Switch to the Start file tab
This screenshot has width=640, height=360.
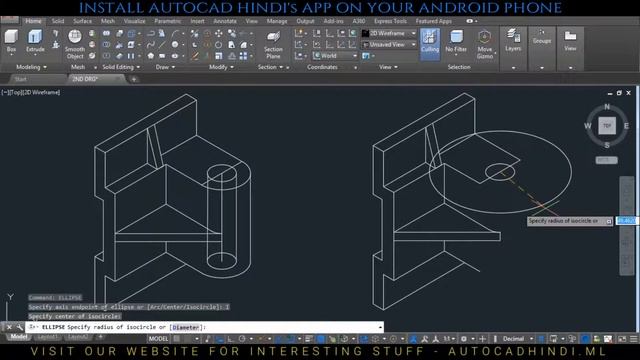(20, 79)
